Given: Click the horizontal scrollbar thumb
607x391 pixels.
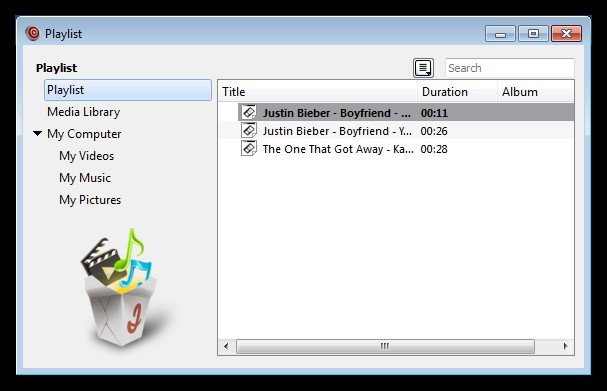Looking at the screenshot, I should (385, 346).
